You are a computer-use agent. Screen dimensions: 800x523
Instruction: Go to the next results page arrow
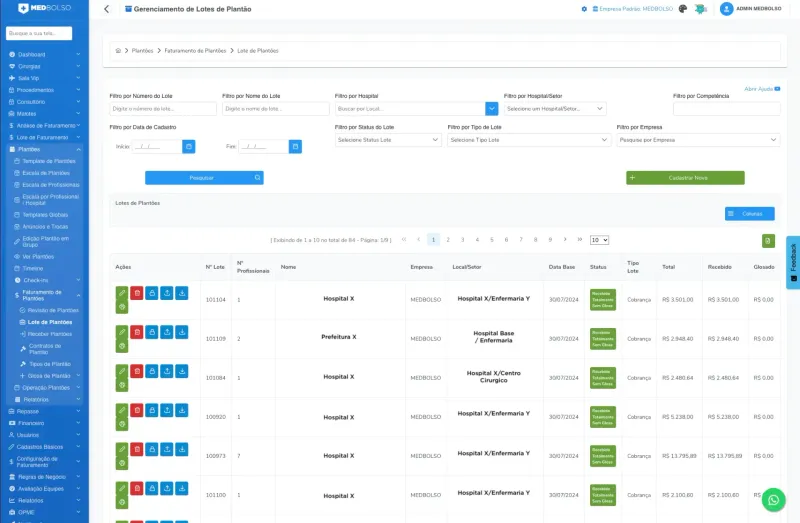pos(565,239)
